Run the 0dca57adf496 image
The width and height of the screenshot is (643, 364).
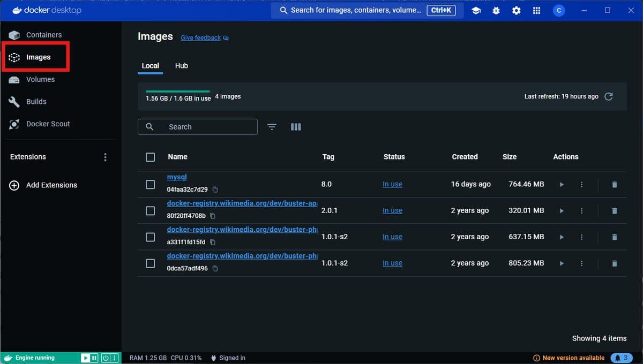562,263
